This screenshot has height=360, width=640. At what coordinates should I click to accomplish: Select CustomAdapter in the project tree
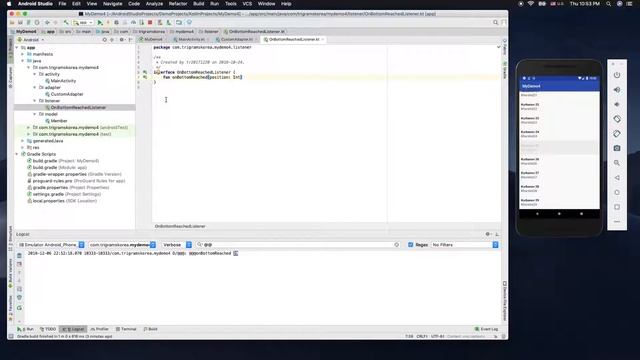(x=67, y=94)
